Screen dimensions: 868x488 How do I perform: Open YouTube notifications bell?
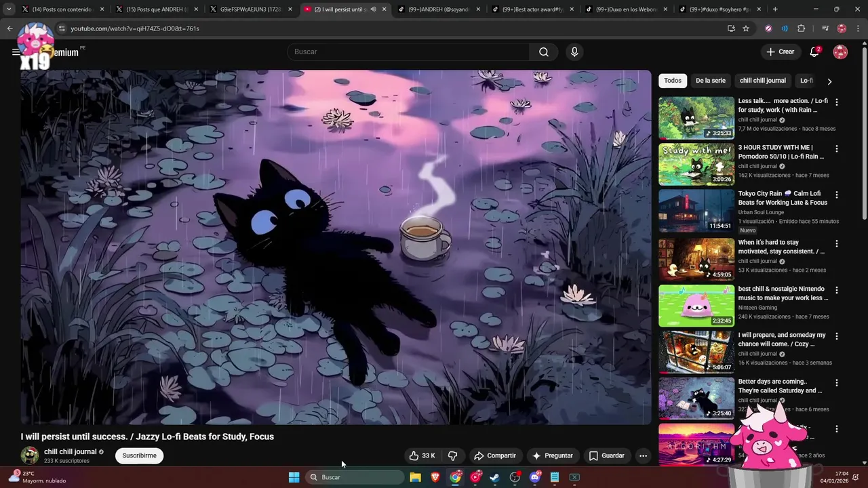point(814,52)
